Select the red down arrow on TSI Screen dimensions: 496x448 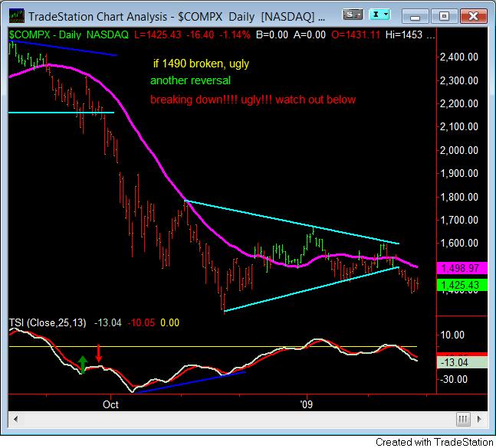99,353
